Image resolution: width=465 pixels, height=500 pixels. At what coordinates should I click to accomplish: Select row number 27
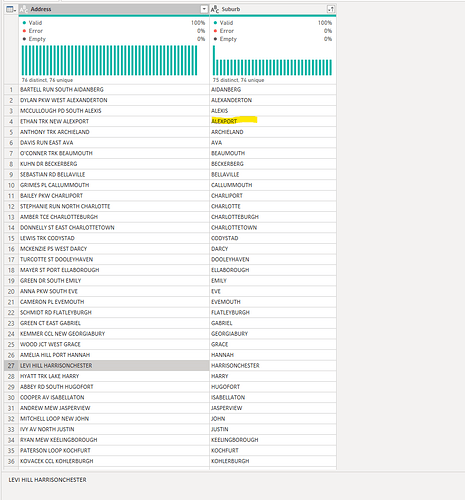pos(11,366)
